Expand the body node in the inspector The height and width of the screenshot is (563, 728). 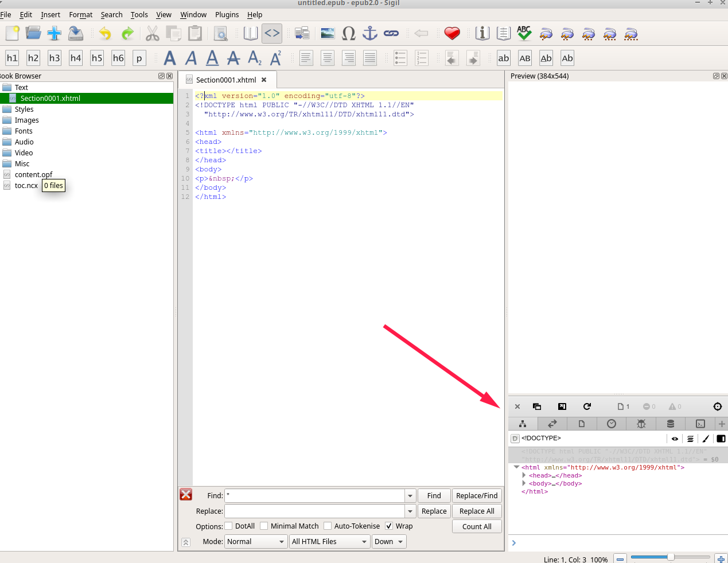pyautogui.click(x=524, y=483)
